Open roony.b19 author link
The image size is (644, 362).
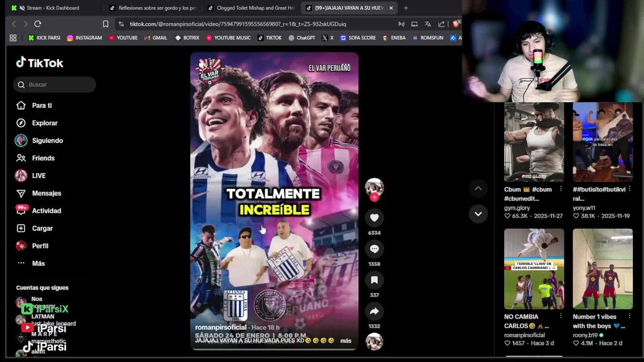(586, 335)
